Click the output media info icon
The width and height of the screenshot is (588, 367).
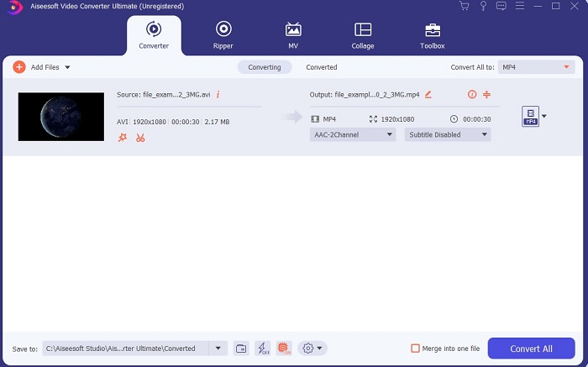(472, 94)
